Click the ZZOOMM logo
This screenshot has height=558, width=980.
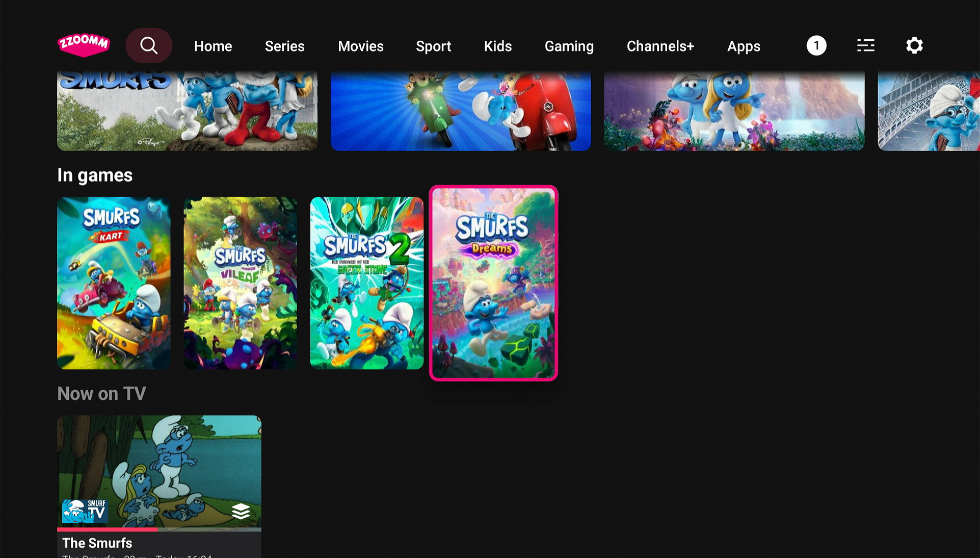click(x=84, y=45)
